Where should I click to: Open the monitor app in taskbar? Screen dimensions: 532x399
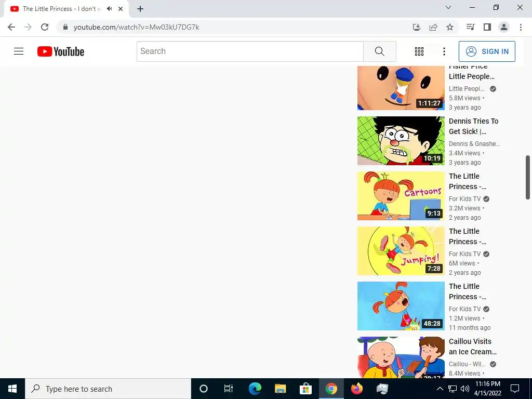click(x=382, y=389)
